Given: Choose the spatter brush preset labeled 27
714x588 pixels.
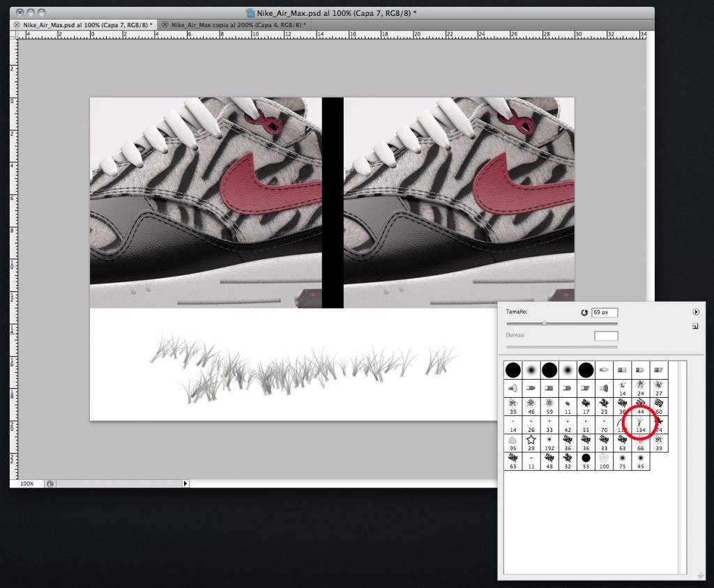Looking at the screenshot, I should click(x=658, y=388).
